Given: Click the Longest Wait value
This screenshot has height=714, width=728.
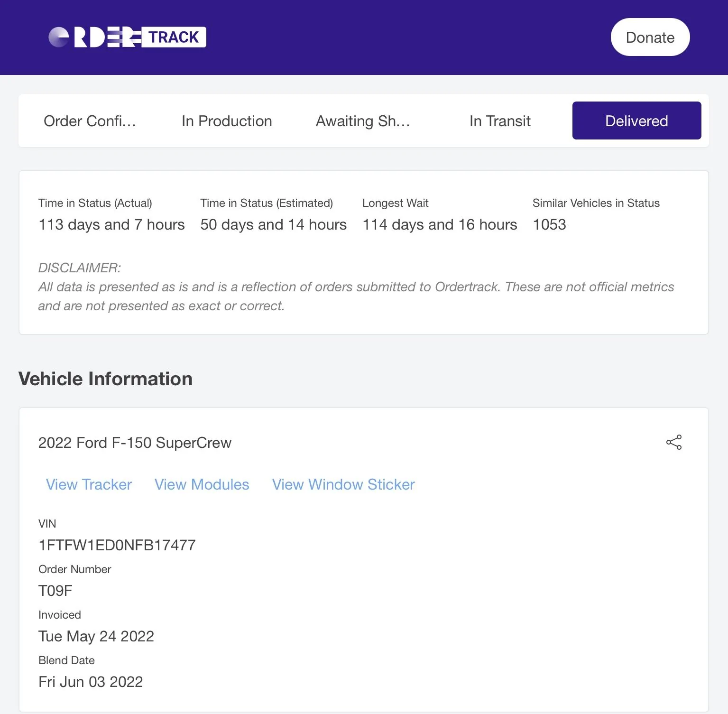Looking at the screenshot, I should pyautogui.click(x=440, y=224).
